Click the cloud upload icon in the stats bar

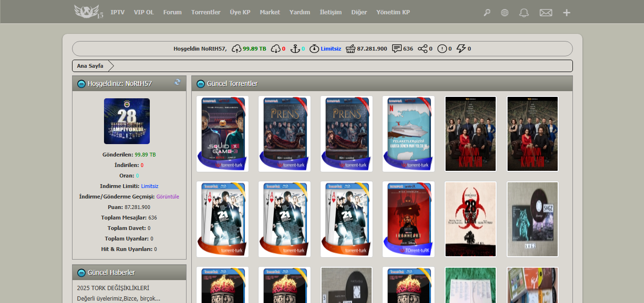click(x=237, y=49)
